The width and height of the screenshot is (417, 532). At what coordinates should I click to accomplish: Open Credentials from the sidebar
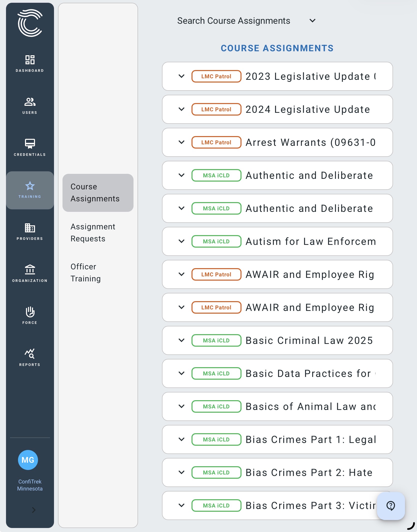point(30,144)
